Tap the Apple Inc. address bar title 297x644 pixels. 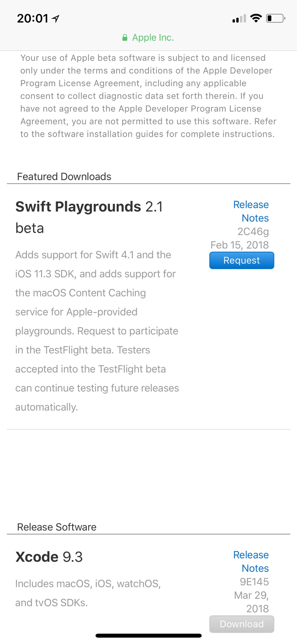coord(153,38)
